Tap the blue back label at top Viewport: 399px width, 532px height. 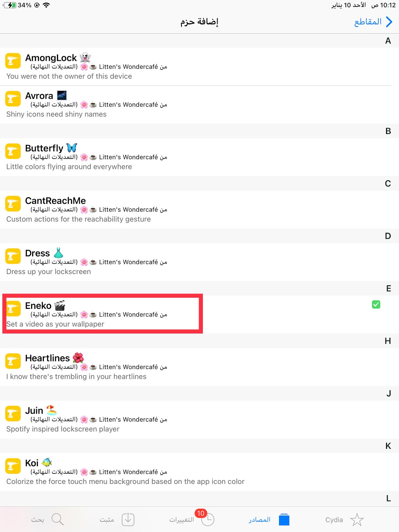tap(368, 22)
